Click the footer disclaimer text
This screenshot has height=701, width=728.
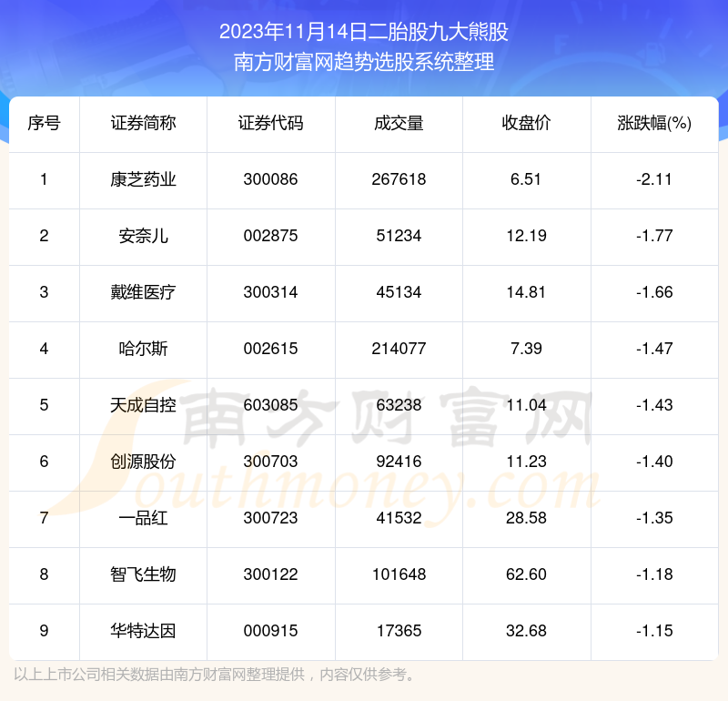216,675
